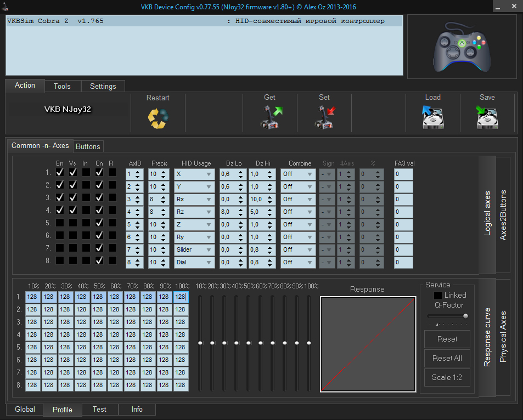
Task: Open HID Usage dropdown showing Y
Action: click(x=194, y=186)
